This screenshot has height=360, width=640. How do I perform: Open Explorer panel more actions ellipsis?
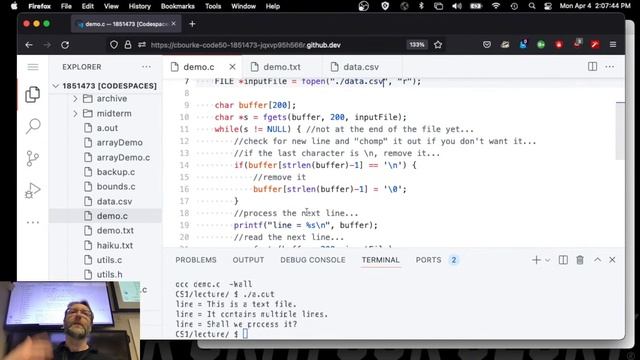click(146, 67)
